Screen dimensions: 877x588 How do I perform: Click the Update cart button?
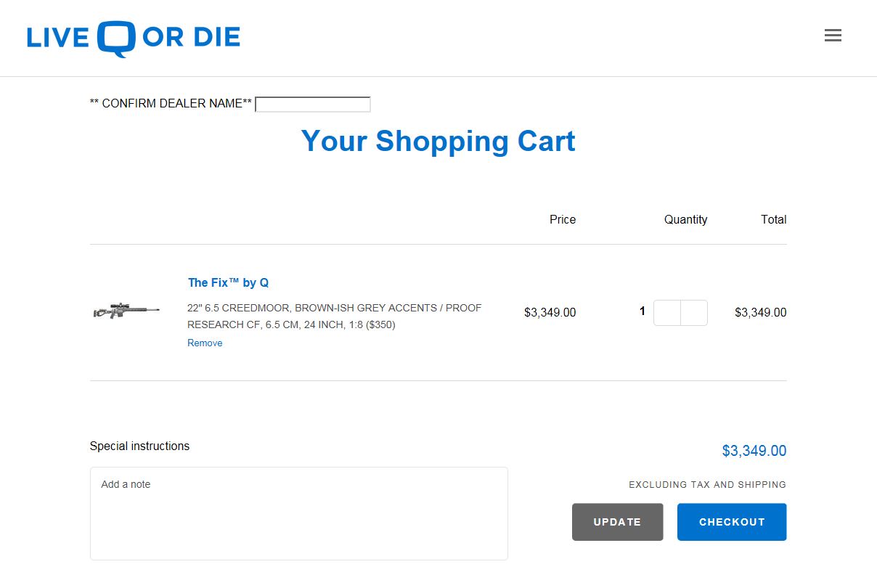coord(617,522)
